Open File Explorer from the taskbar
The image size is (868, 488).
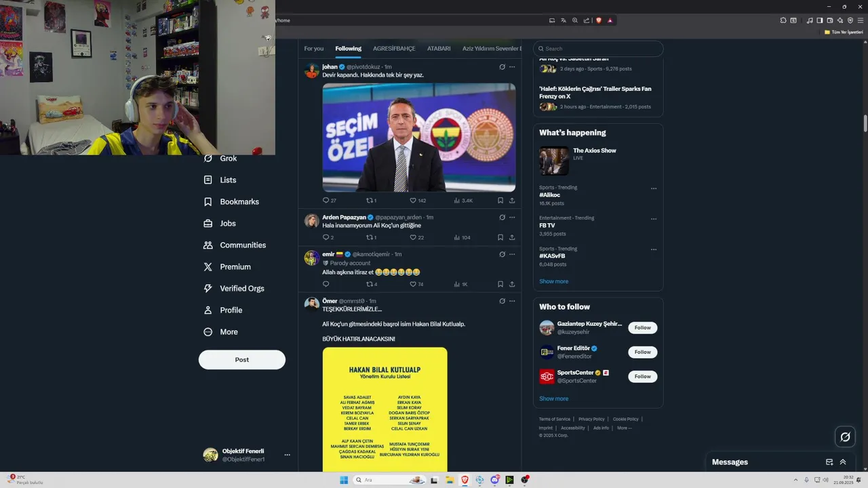click(x=450, y=480)
